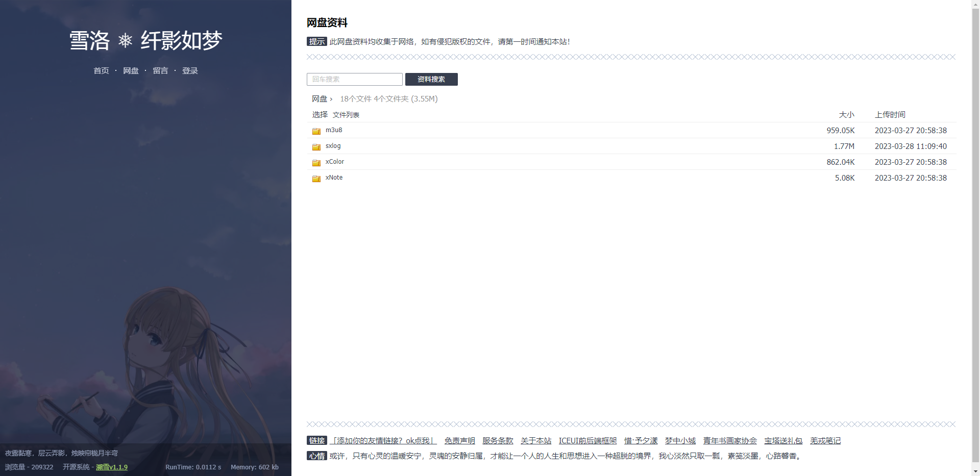Open m3u8 folder name link

pyautogui.click(x=334, y=130)
